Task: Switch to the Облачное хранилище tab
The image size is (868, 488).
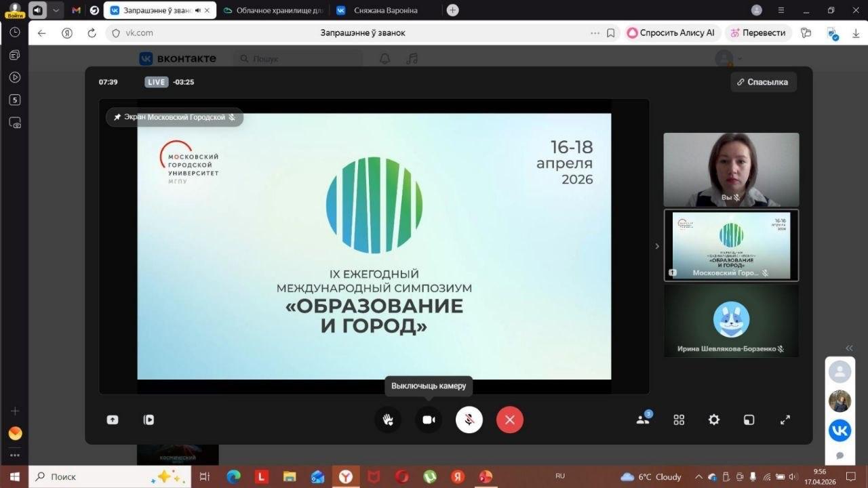Action: pyautogui.click(x=275, y=10)
